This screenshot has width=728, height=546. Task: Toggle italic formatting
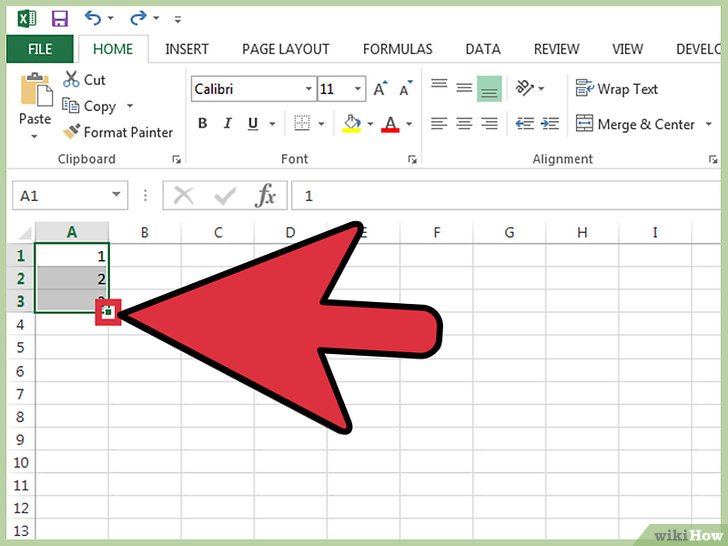pyautogui.click(x=228, y=124)
